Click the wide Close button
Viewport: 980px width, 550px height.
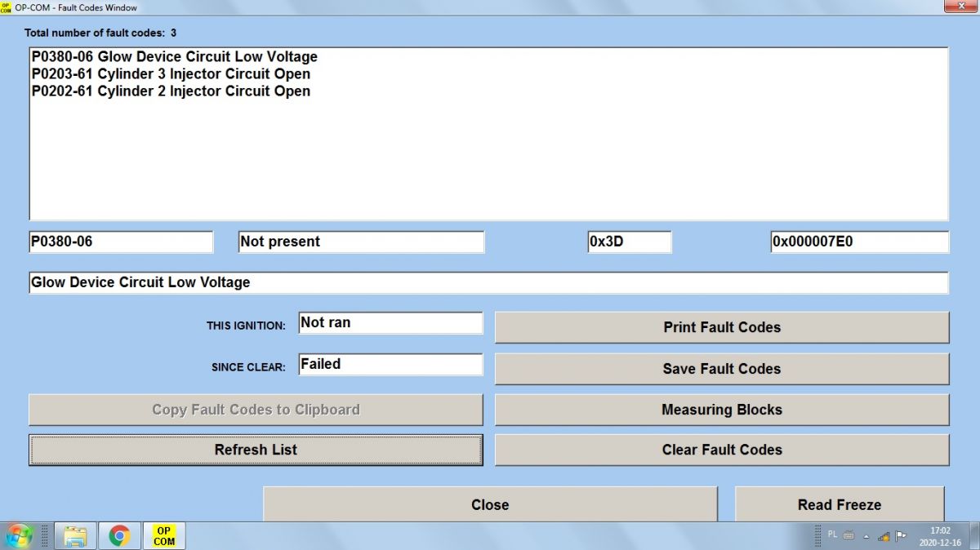coord(490,504)
